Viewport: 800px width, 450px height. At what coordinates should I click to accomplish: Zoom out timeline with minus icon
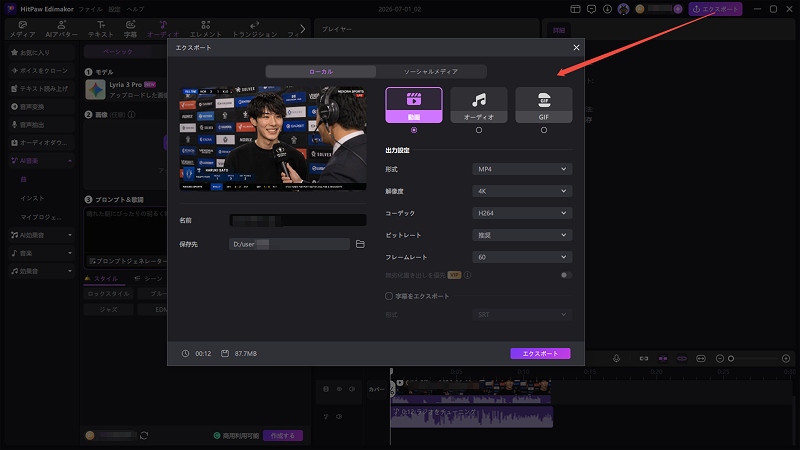click(x=720, y=359)
